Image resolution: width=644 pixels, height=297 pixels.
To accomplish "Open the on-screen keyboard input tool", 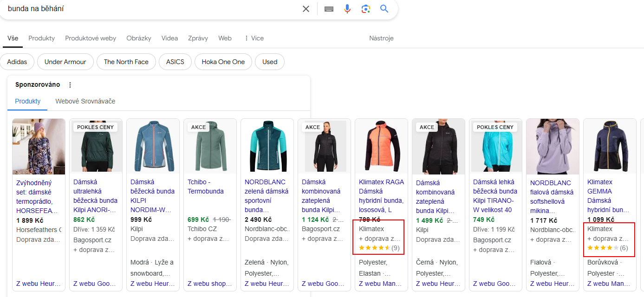I will tap(329, 9).
